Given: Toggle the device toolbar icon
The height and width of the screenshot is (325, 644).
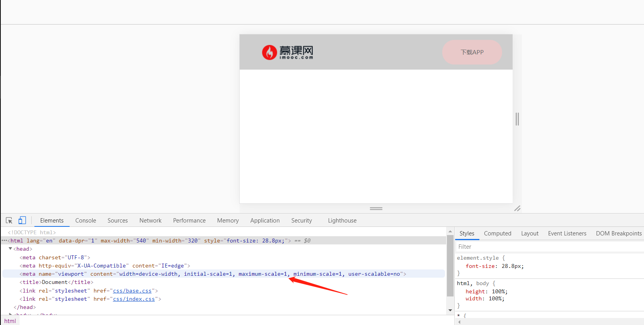Looking at the screenshot, I should point(22,221).
